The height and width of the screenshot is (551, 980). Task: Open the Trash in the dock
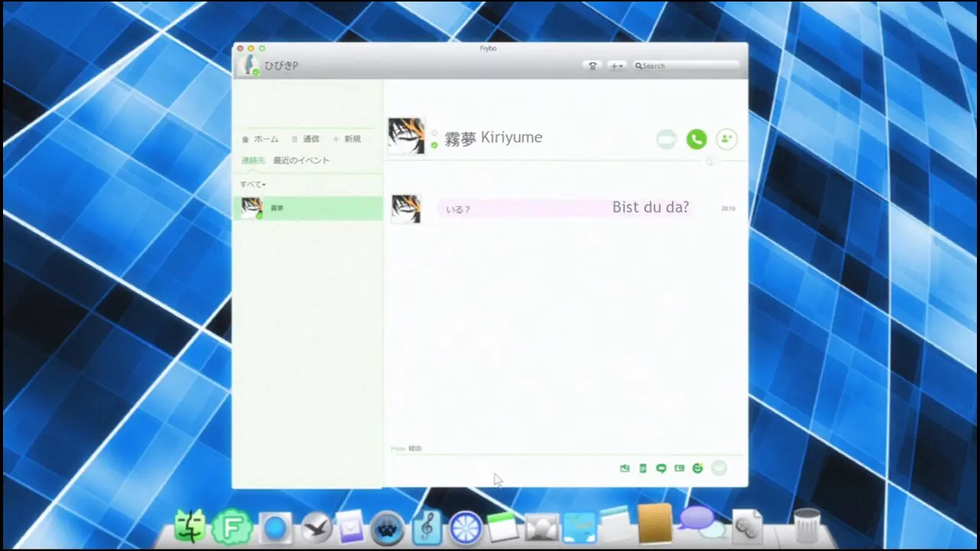coord(806,527)
